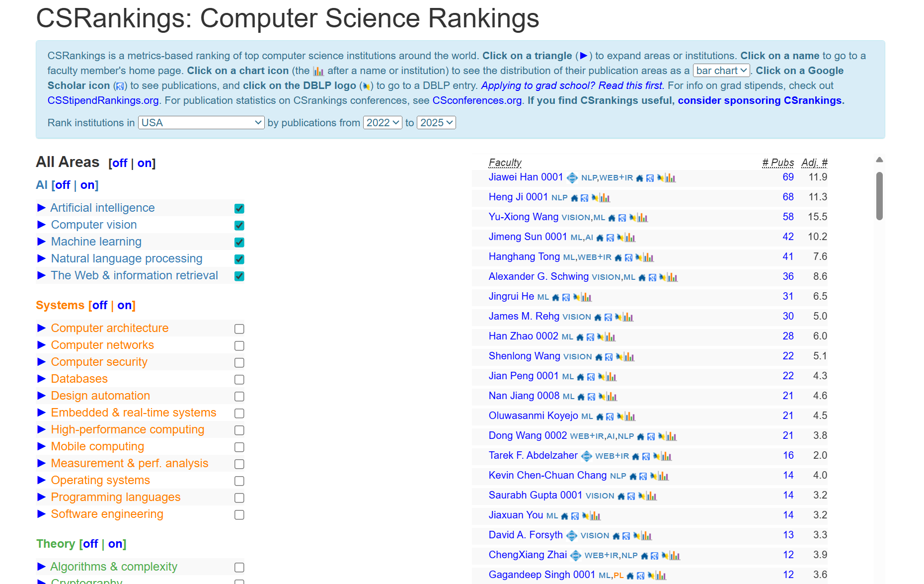The image size is (924, 584).
Task: Open Jiaxuan You's DBLP logo icon
Action: click(x=585, y=516)
